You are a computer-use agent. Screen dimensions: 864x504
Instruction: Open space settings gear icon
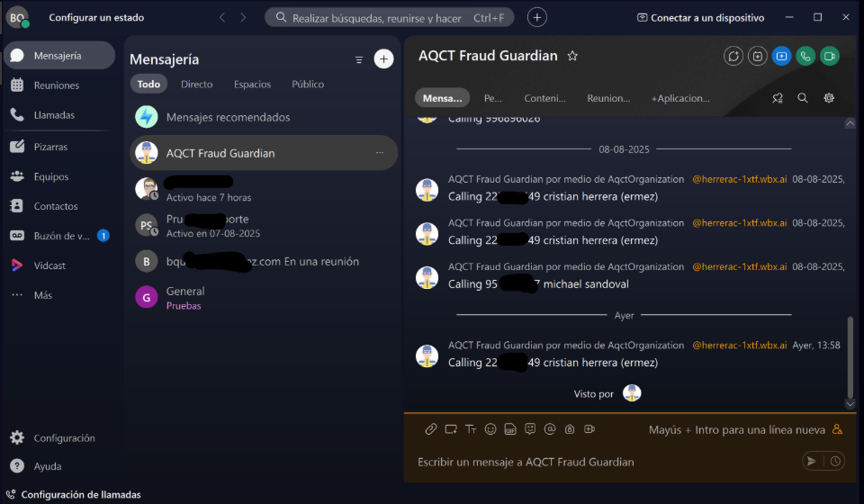[x=829, y=98]
